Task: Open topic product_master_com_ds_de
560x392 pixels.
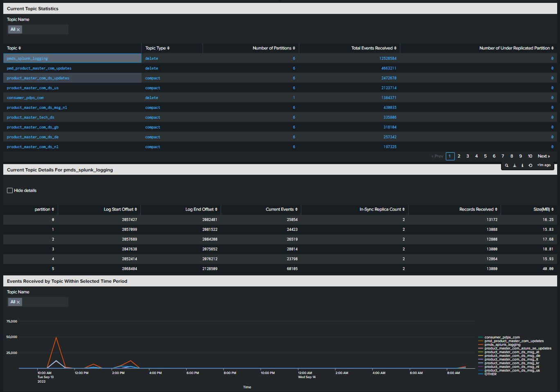Action: pyautogui.click(x=33, y=137)
